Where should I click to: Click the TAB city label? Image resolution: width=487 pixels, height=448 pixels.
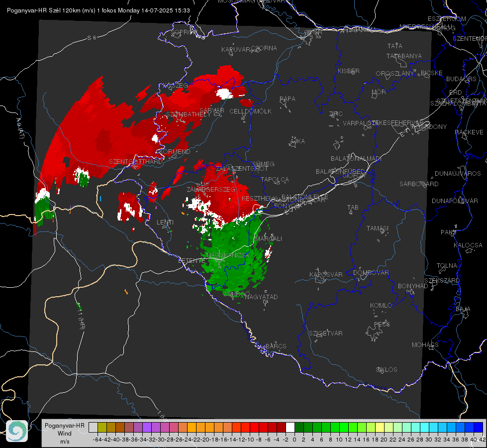[353, 208]
